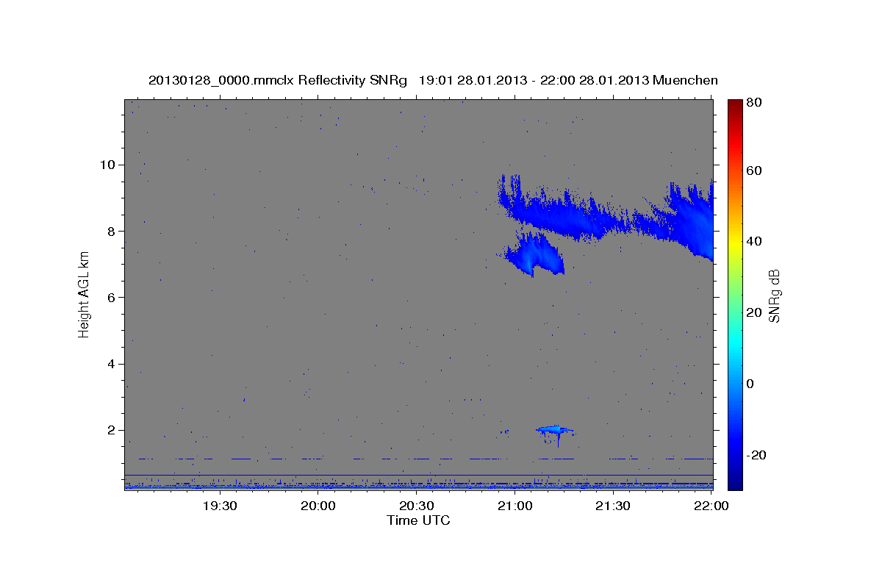Click the colorbar value 80
Image resolution: width=882 pixels, height=588 pixels.
coord(755,103)
